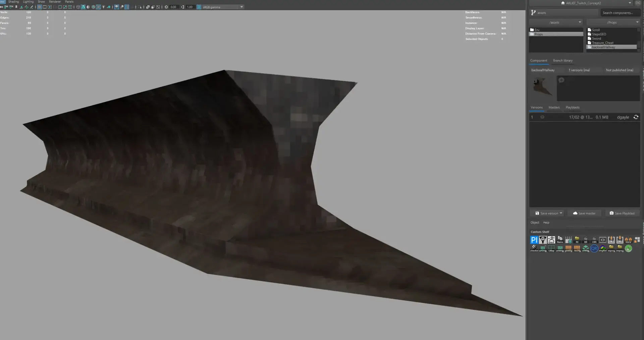Toggle use all lights in viewport
Screen dimensions: 644x340
coord(103,7)
